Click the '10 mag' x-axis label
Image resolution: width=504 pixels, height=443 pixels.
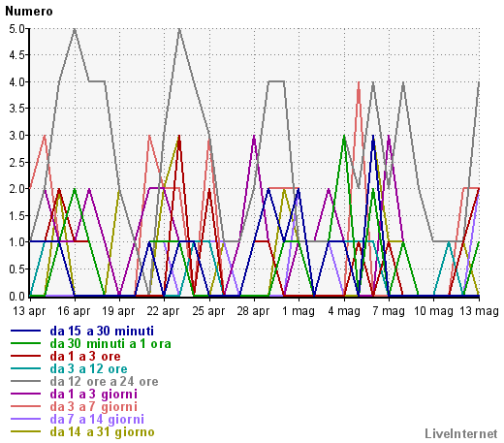433,311
